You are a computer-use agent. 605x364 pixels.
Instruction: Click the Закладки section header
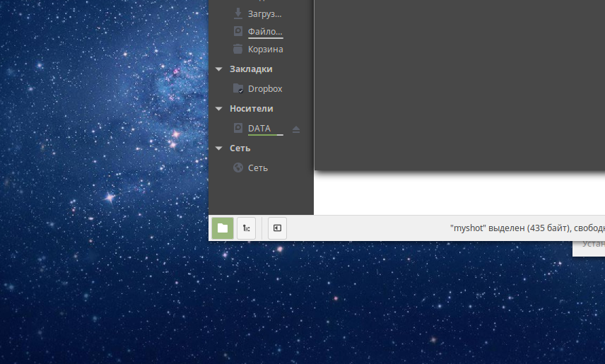[x=251, y=69]
